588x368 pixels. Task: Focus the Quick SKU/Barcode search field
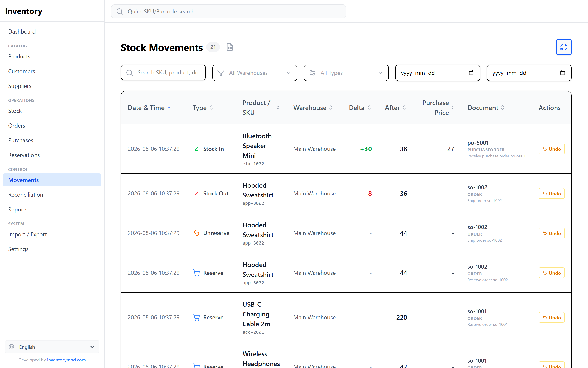(x=228, y=11)
